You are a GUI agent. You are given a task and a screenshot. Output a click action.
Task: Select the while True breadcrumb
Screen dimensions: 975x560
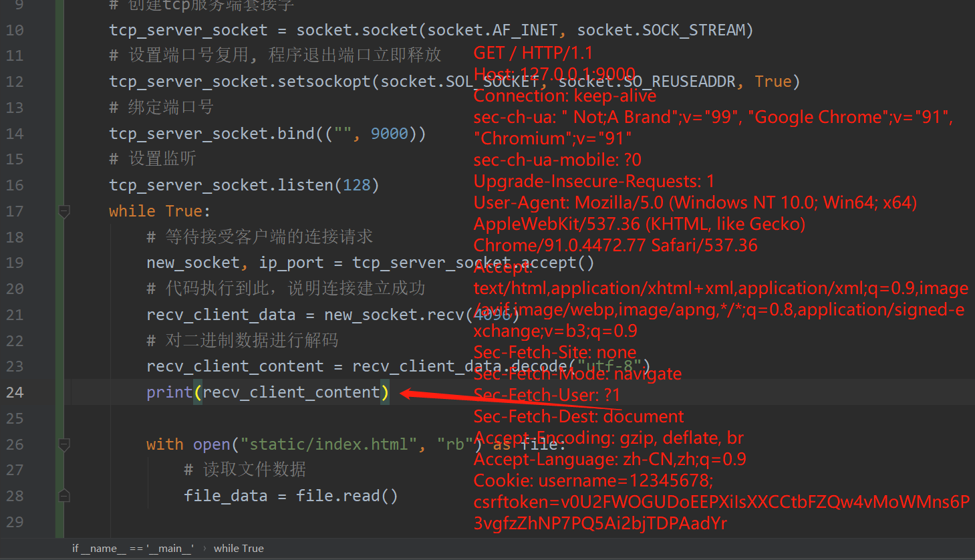coord(239,549)
